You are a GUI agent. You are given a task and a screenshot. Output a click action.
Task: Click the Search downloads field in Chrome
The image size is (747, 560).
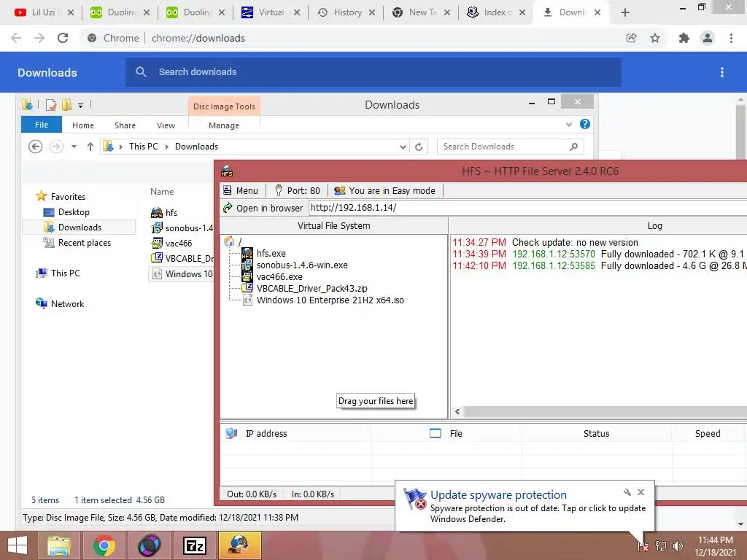pos(373,72)
